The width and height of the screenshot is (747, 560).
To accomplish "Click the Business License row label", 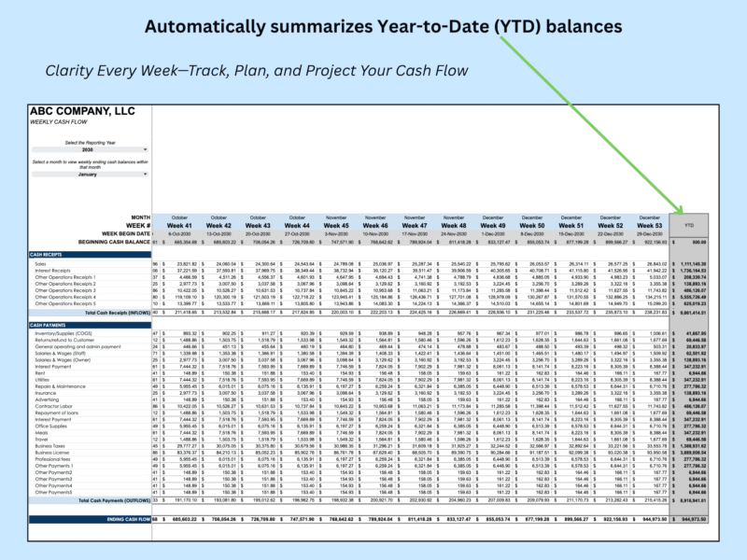I will 52,453.
